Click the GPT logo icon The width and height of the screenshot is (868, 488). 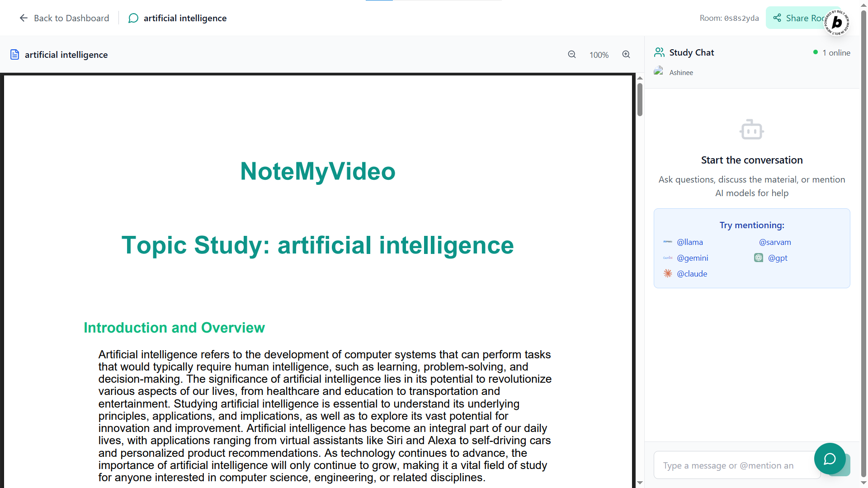pos(759,258)
